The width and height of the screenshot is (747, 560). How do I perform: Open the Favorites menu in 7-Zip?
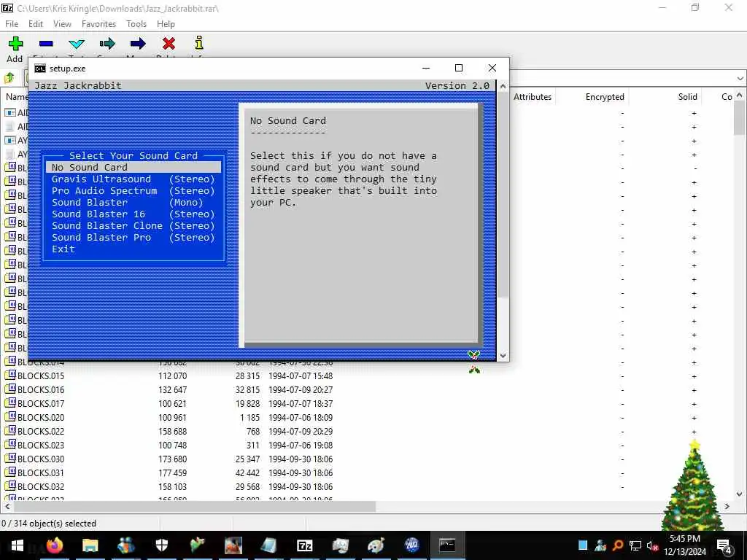(98, 24)
